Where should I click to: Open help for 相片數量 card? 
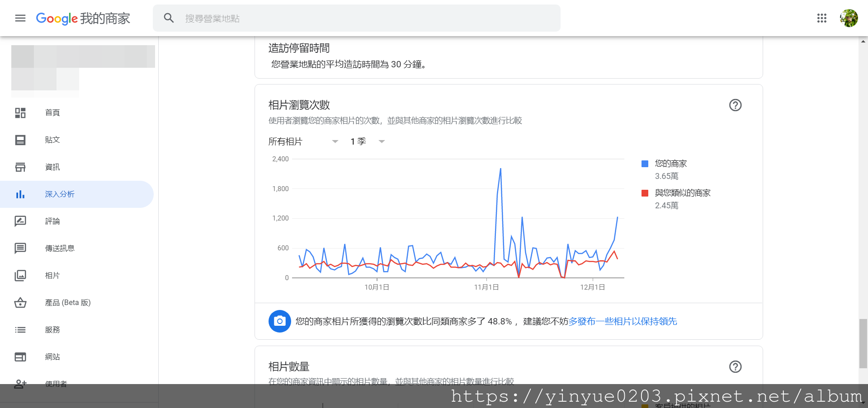(x=735, y=366)
